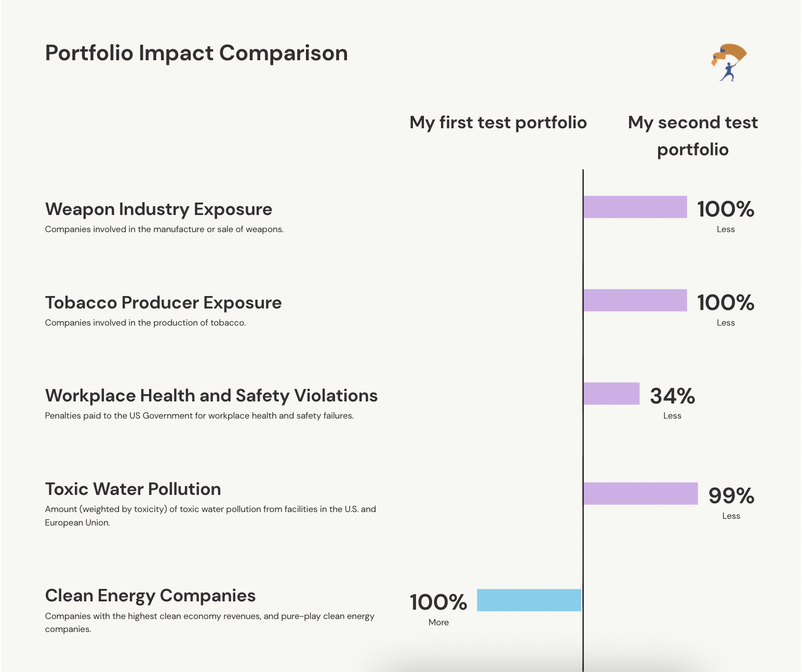Click the Tobacco Producer purple bar
This screenshot has height=672, width=802.
coord(635,300)
